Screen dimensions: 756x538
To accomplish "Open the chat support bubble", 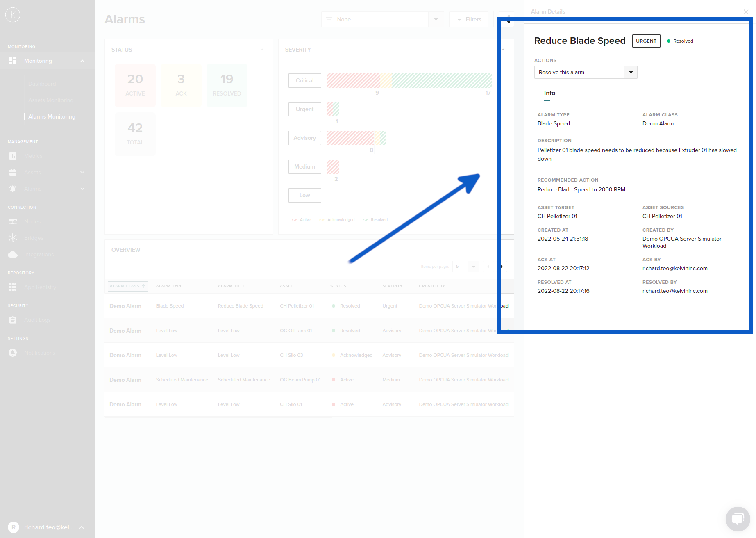I will 738,519.
